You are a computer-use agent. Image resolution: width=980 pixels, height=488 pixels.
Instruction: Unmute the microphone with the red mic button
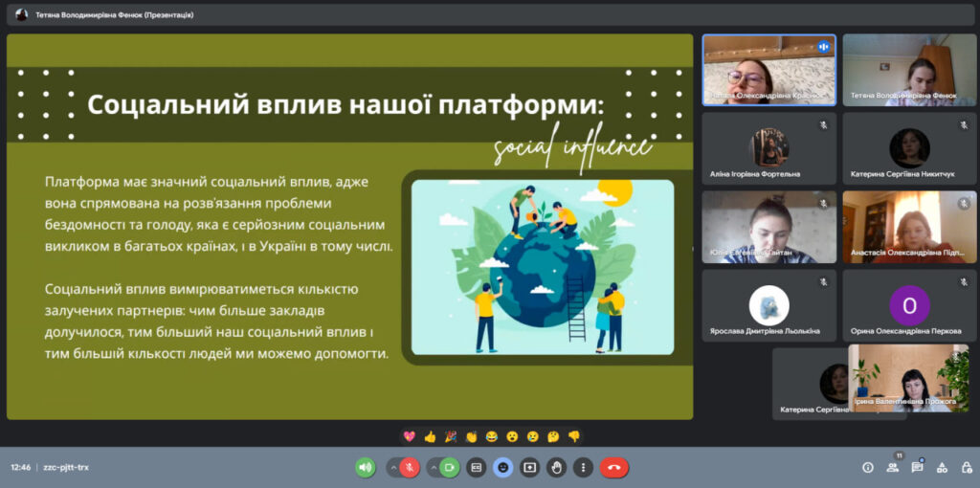(410, 468)
